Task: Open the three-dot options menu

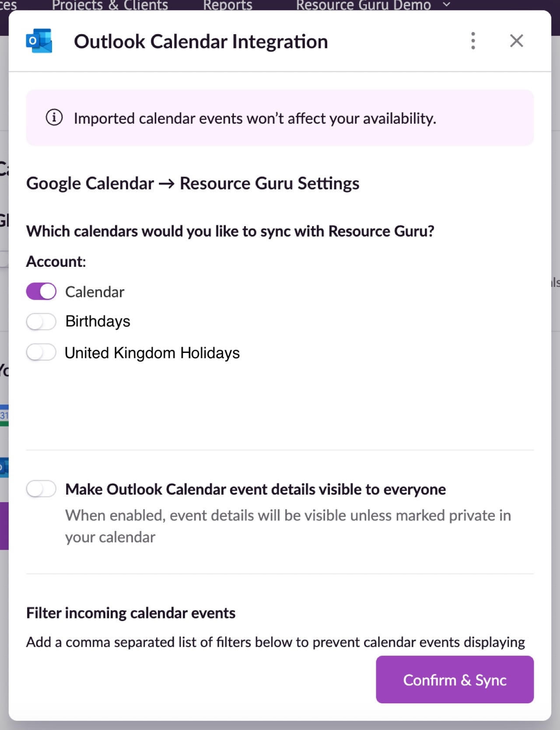Action: tap(473, 41)
